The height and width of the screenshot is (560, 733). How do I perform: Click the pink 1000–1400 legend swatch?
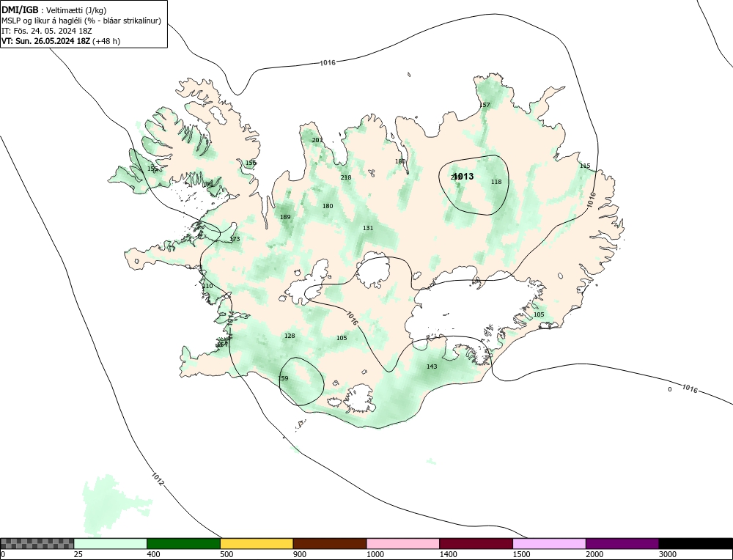[x=403, y=543]
